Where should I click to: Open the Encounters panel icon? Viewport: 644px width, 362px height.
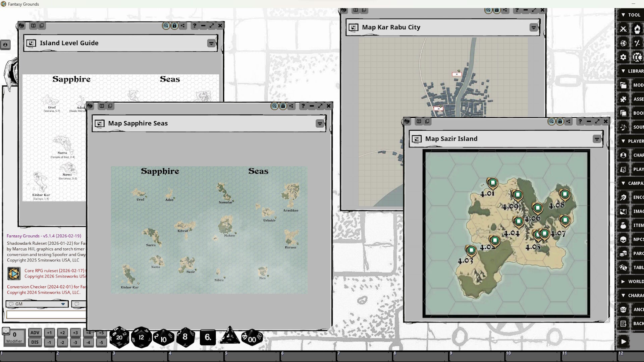coord(624,197)
